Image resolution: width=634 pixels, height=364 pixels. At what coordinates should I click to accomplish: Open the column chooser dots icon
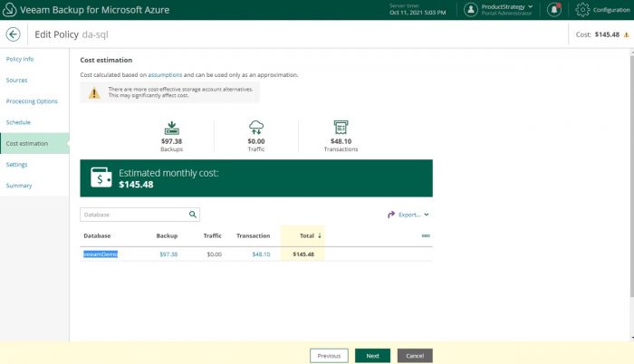coord(426,235)
